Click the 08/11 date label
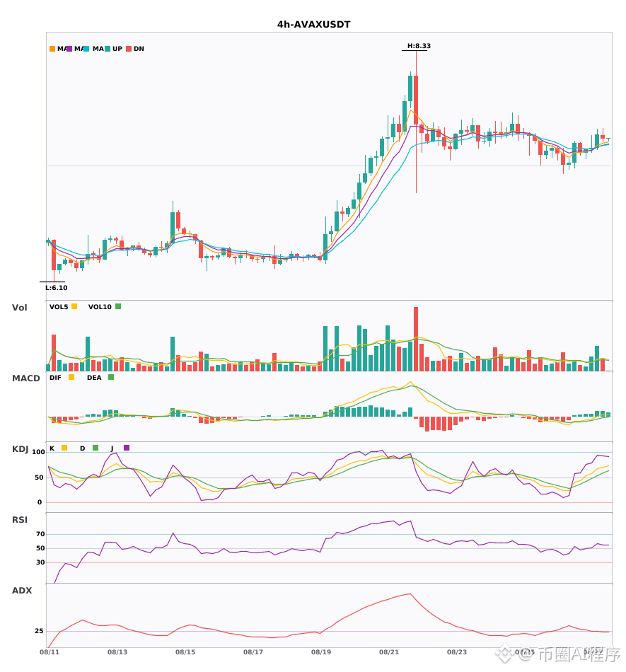Image resolution: width=626 pixels, height=672 pixels. (50, 652)
